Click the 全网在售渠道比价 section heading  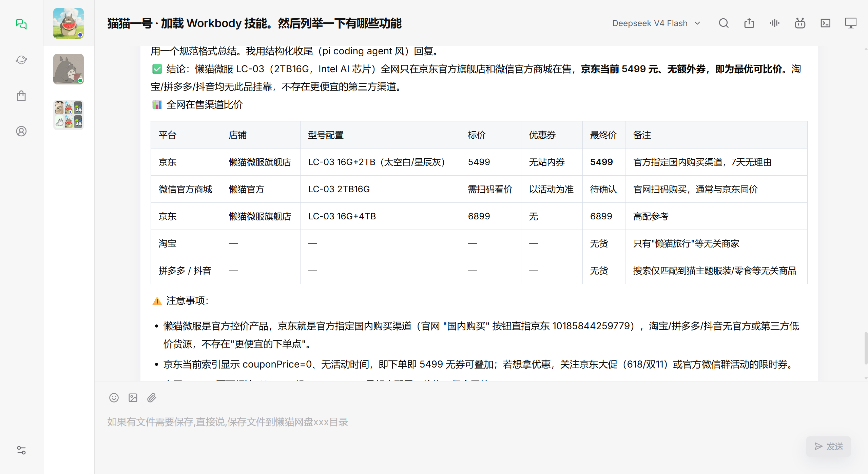coord(205,104)
